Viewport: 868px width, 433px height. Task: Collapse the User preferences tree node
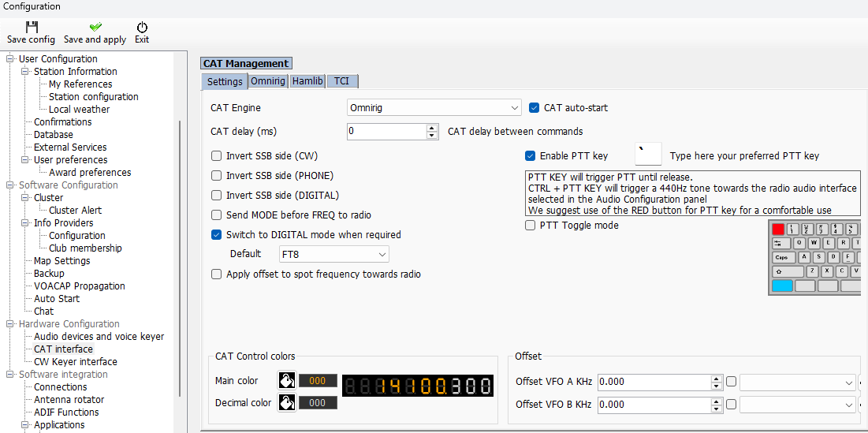pos(24,160)
